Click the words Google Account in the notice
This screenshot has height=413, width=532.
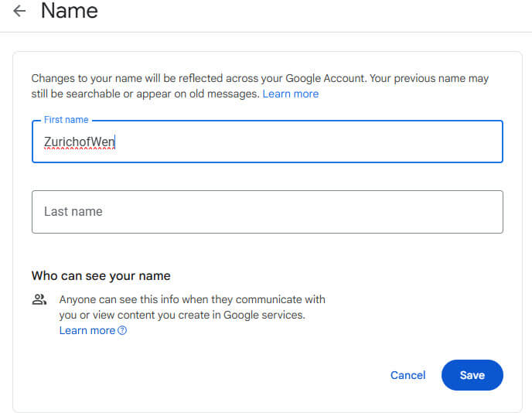tap(326, 78)
